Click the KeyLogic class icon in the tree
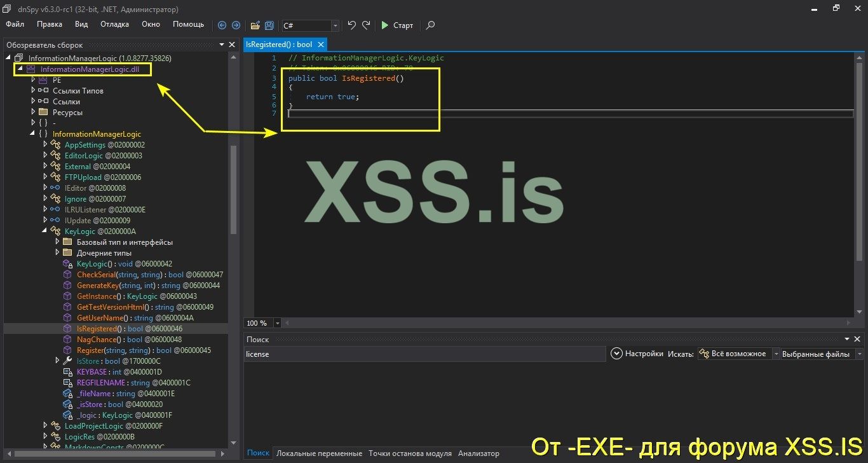This screenshot has height=463, width=868. click(57, 231)
